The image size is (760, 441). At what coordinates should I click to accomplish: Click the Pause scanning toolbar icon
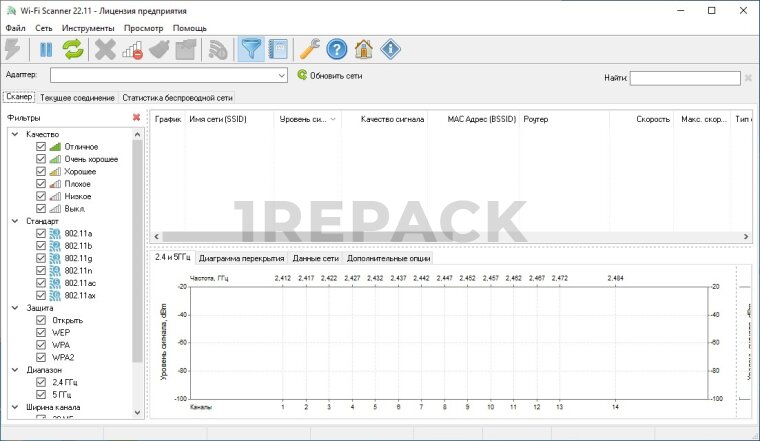pos(46,50)
